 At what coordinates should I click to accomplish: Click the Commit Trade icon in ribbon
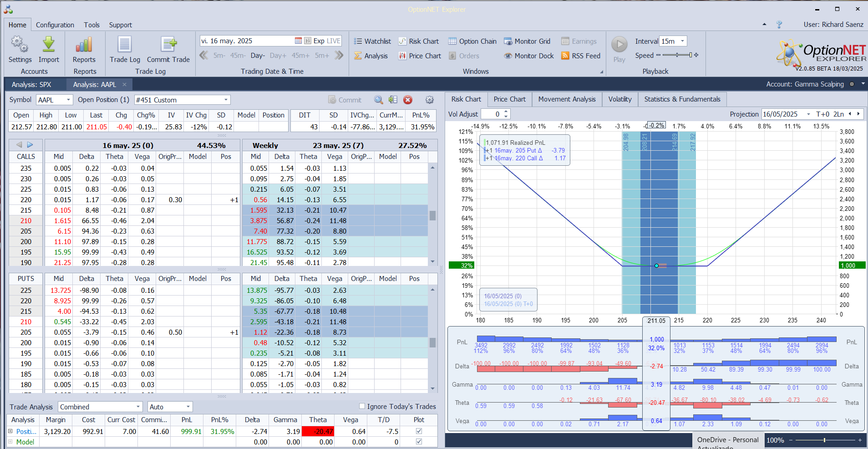[x=168, y=44]
